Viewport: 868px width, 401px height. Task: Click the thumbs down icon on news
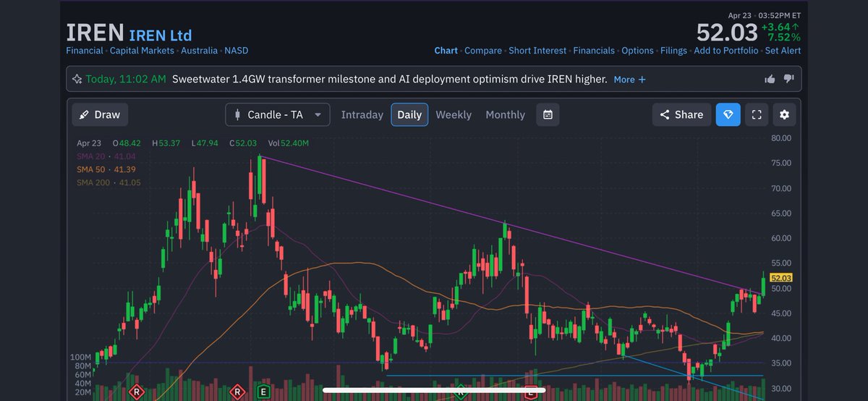point(789,79)
